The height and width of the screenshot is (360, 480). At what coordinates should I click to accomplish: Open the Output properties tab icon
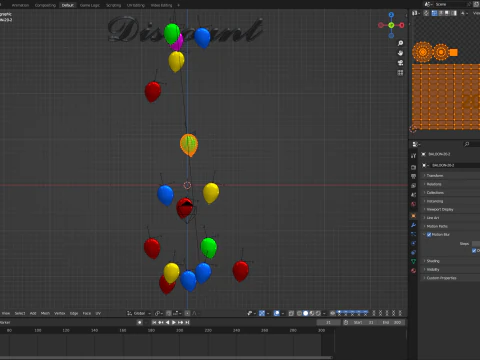click(414, 176)
